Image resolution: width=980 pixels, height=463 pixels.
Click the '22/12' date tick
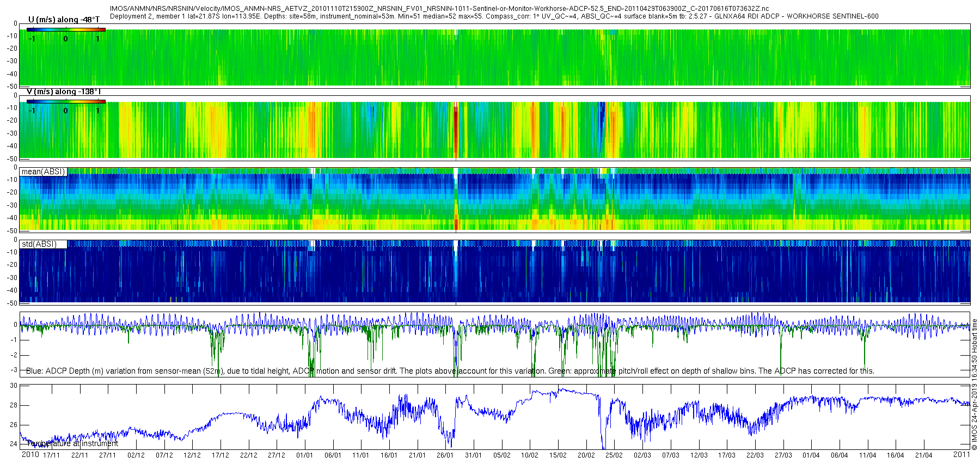(249, 455)
